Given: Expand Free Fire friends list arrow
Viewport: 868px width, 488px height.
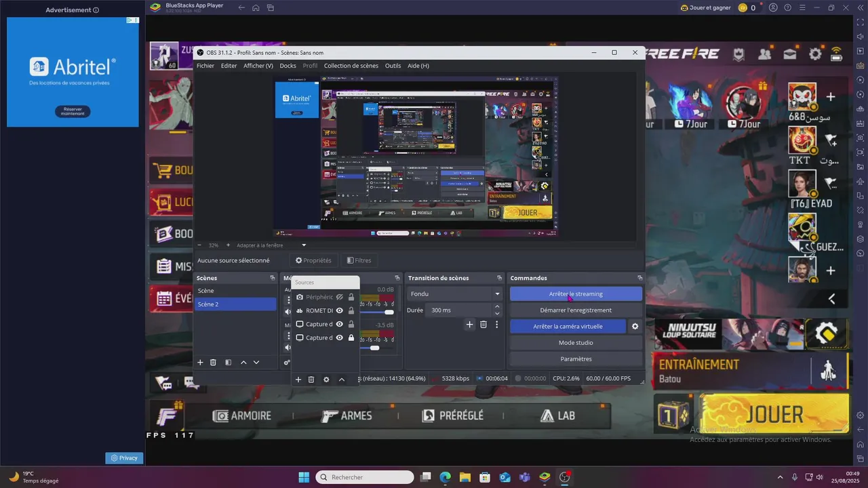Looking at the screenshot, I should pyautogui.click(x=832, y=298).
